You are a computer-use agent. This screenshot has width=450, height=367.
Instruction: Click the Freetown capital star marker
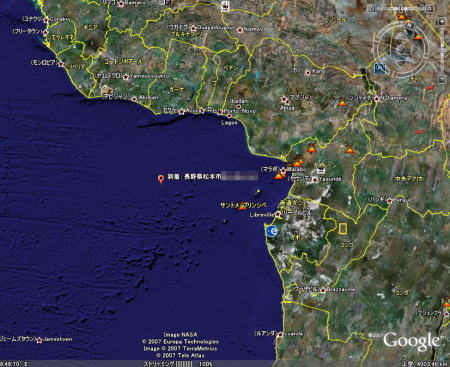click(x=46, y=33)
